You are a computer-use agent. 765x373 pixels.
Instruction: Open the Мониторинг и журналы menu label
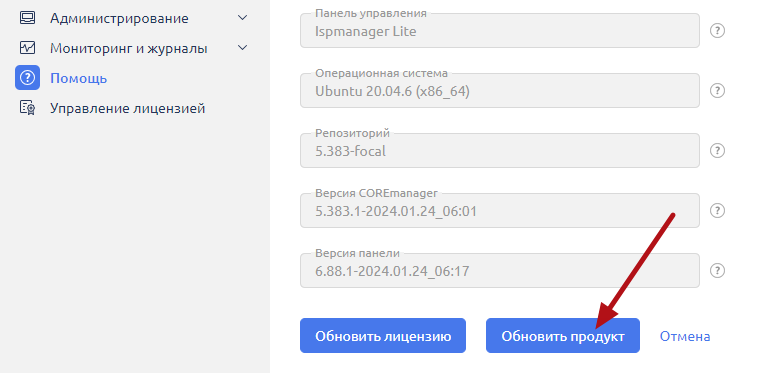point(129,49)
